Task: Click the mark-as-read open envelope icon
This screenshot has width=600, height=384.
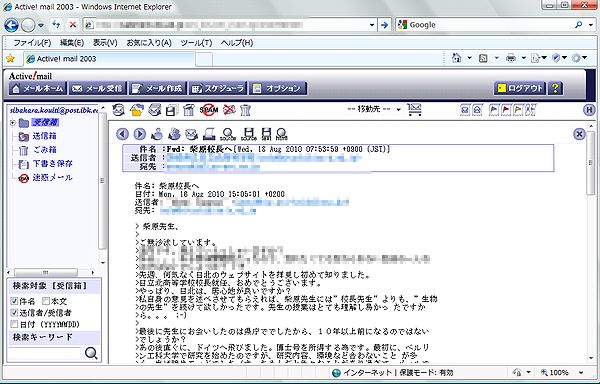Action: 477,110
